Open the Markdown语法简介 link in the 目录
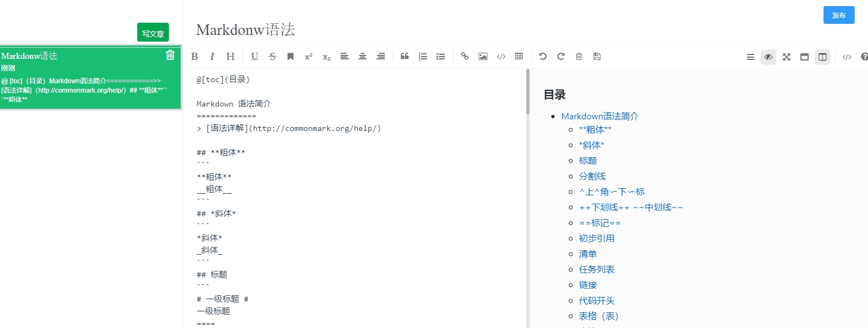 [600, 116]
